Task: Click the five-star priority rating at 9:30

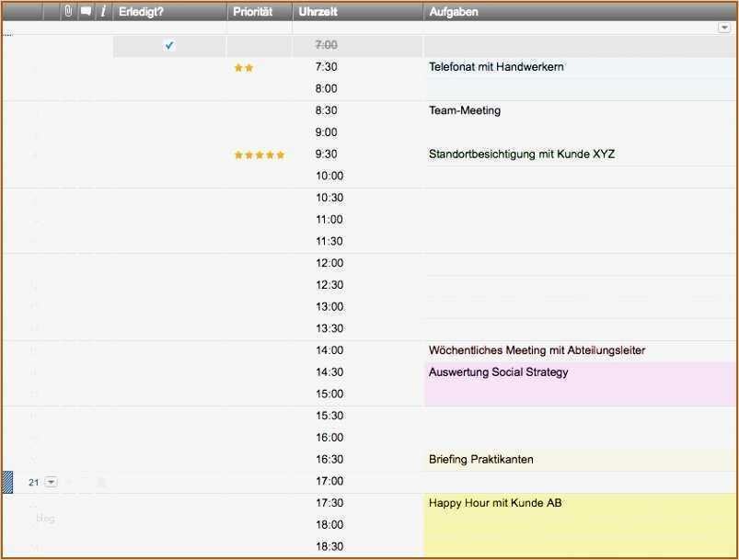Action: pyautogui.click(x=260, y=155)
